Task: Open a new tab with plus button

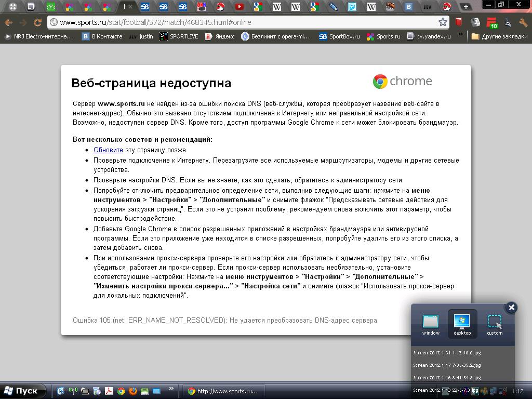Action: point(466,6)
